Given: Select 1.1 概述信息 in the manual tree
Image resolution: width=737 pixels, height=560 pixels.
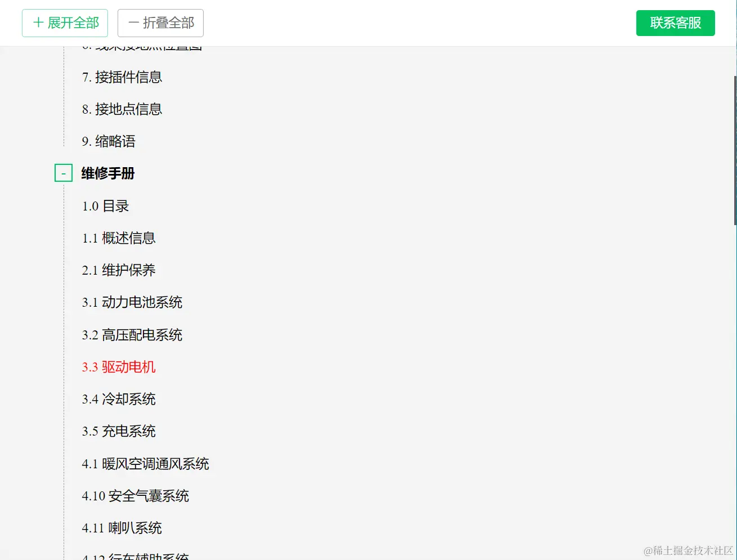Looking at the screenshot, I should tap(119, 238).
